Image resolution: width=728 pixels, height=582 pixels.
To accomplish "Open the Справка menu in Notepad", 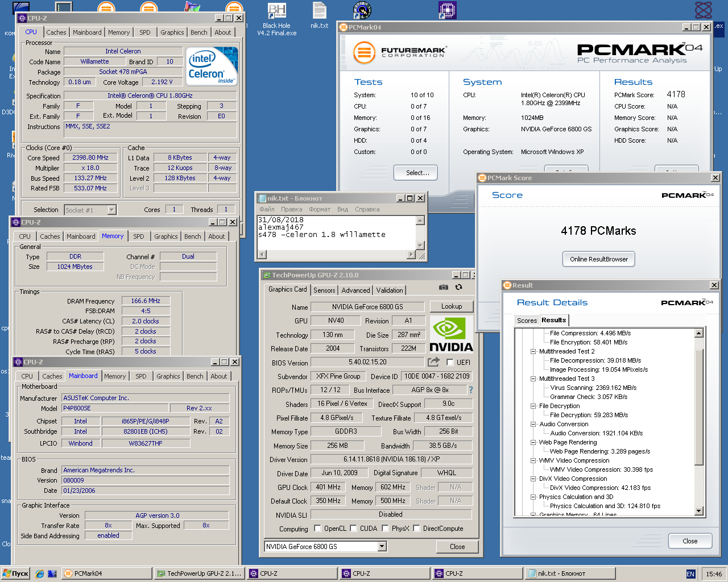I will tap(367, 209).
